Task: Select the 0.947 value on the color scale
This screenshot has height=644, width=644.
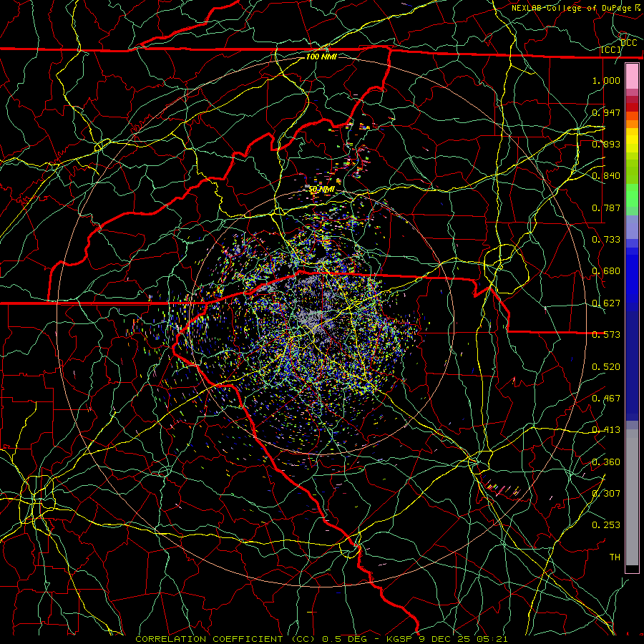Action: 606,112
